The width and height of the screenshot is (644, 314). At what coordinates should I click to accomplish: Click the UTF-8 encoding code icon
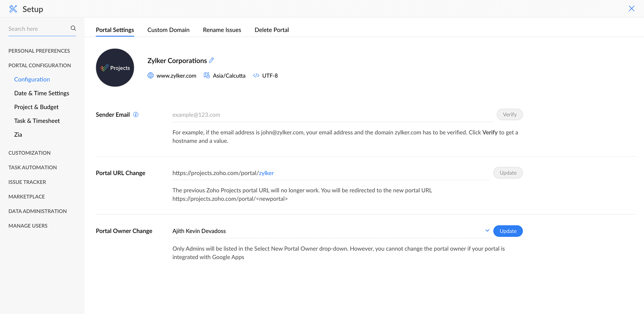[256, 75]
